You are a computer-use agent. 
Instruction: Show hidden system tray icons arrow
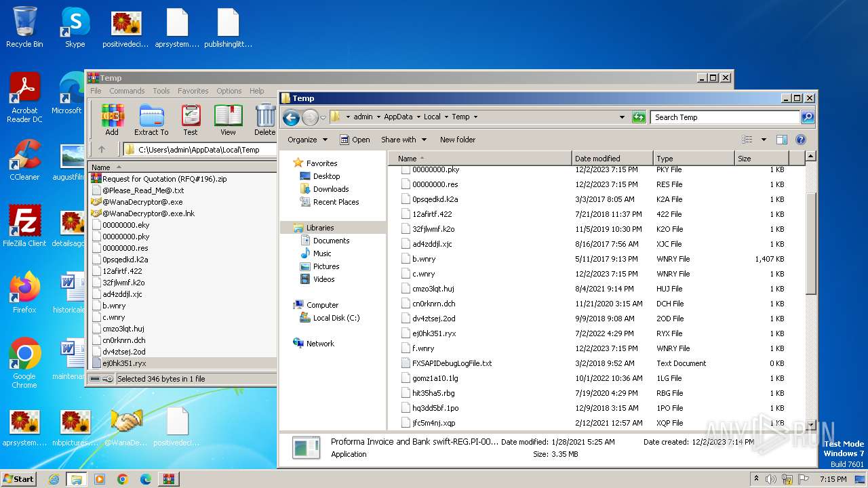coord(756,479)
